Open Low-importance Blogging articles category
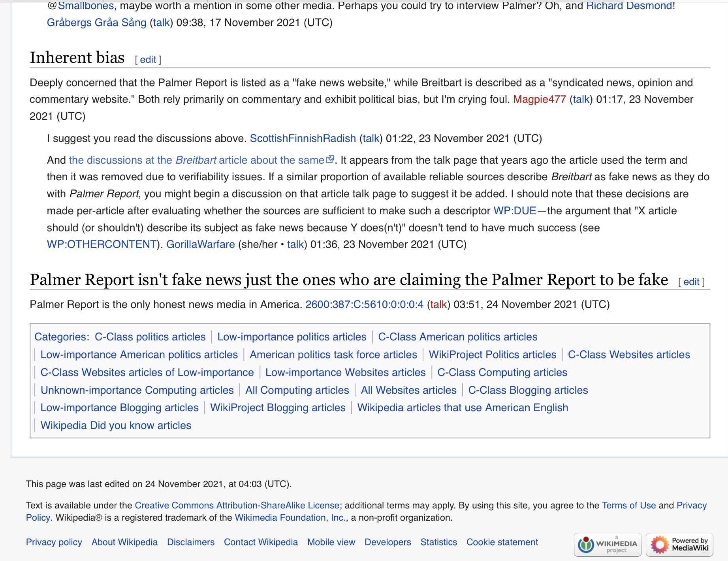Image resolution: width=728 pixels, height=561 pixels. coord(119,408)
